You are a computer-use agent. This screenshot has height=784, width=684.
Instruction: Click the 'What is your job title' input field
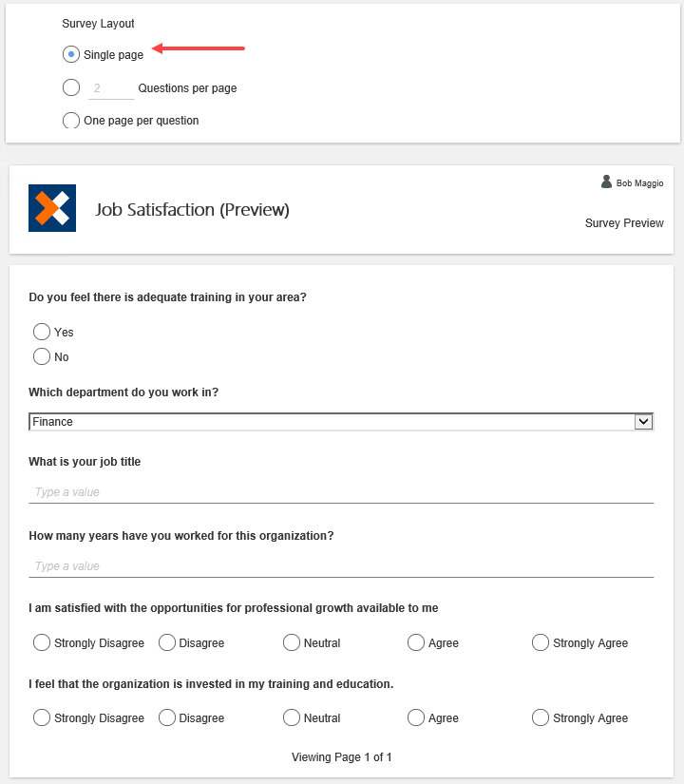coord(342,491)
